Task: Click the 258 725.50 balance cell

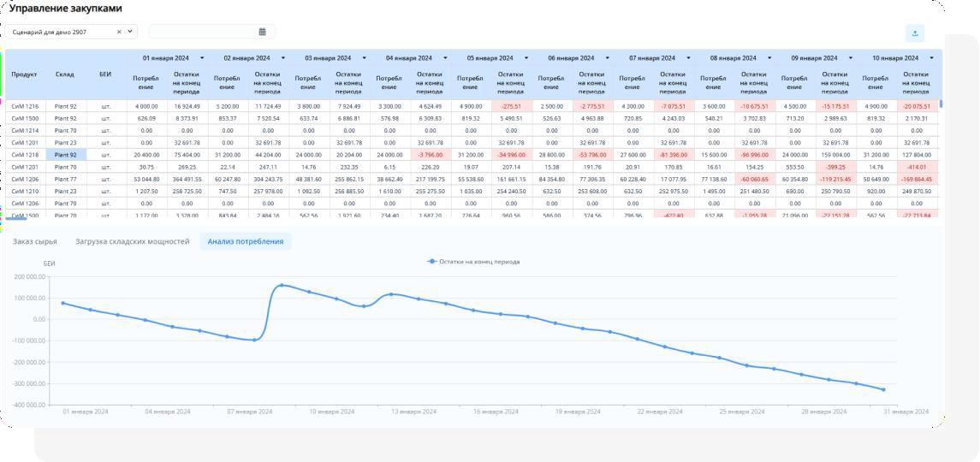Action: click(187, 192)
